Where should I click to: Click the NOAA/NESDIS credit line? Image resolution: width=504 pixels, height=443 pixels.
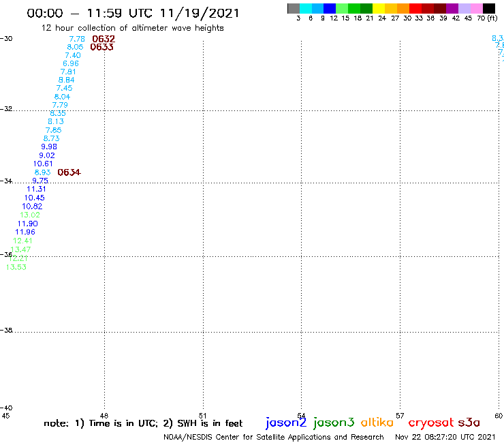point(274,438)
